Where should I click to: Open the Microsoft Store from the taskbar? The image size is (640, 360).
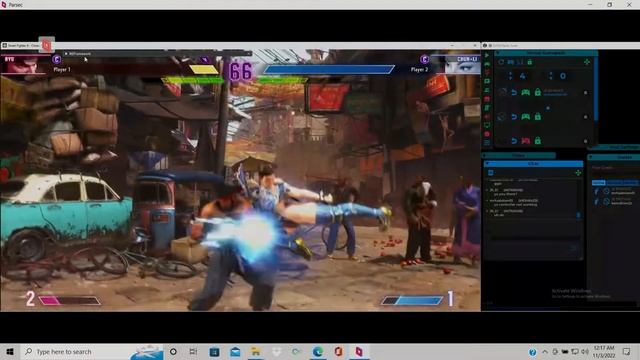tap(214, 351)
